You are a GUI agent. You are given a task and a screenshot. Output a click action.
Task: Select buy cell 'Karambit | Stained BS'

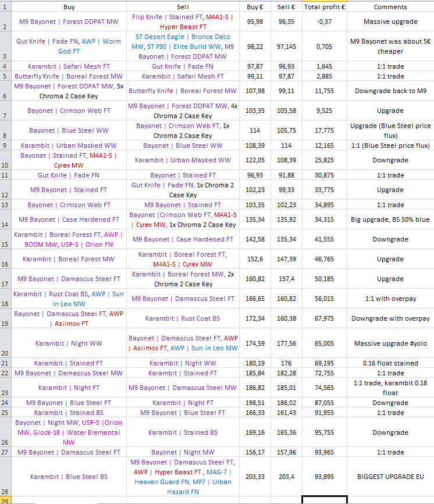coord(69,413)
